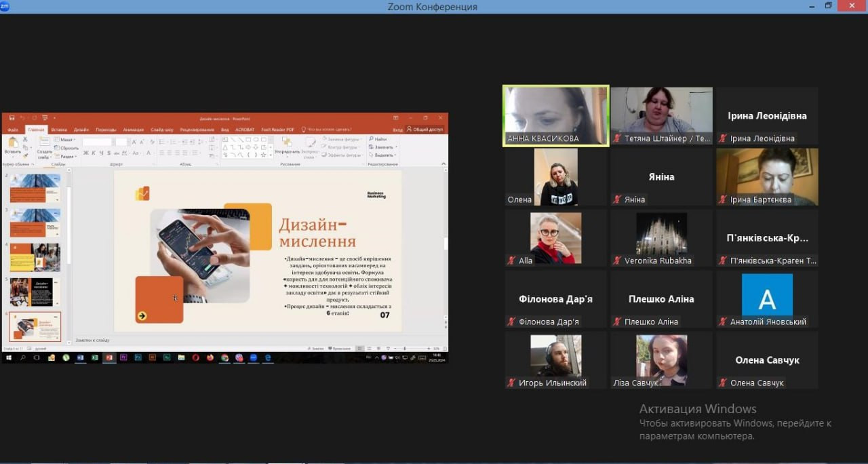Open the Выделить select dropdown
The height and width of the screenshot is (464, 868).
coord(383,155)
